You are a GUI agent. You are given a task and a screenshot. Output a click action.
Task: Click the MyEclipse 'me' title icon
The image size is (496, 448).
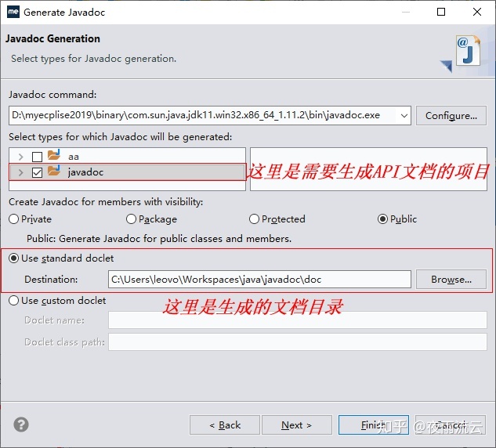(13, 12)
